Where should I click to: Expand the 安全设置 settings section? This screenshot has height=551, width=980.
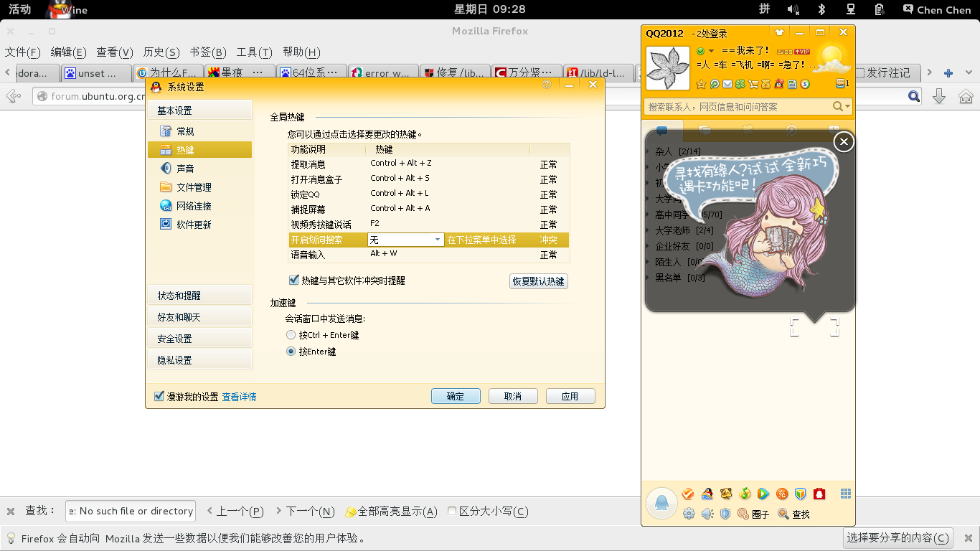tap(199, 338)
